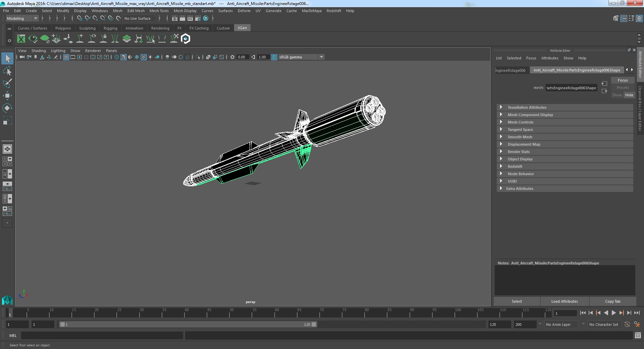Open Render Settings clapper-gear icon
644x349 pixels.
point(198,18)
